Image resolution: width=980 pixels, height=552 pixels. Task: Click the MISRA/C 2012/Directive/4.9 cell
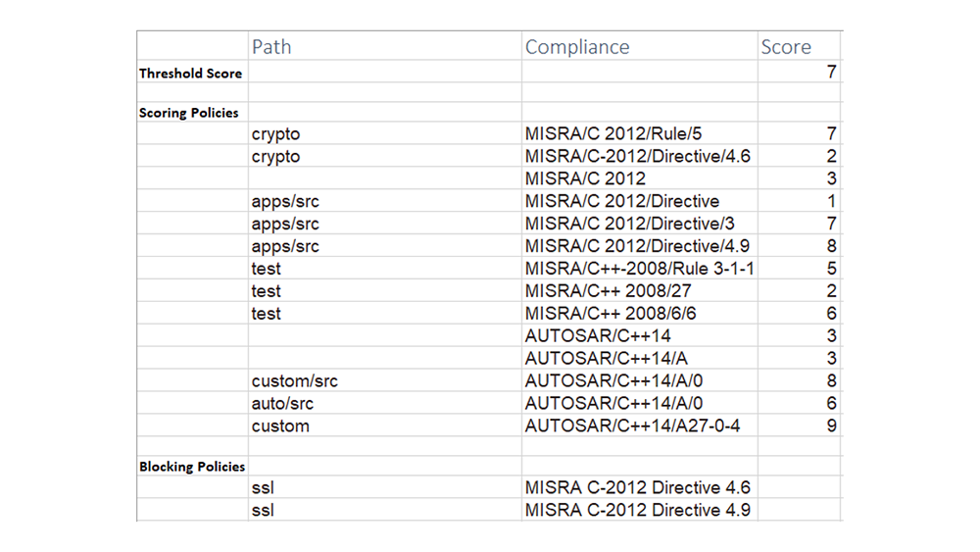click(x=639, y=247)
